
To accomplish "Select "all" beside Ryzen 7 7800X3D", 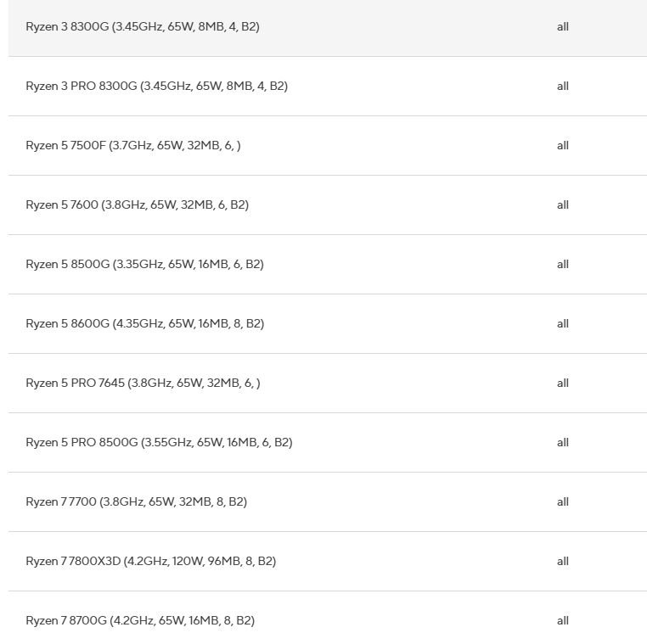I will point(563,561).
